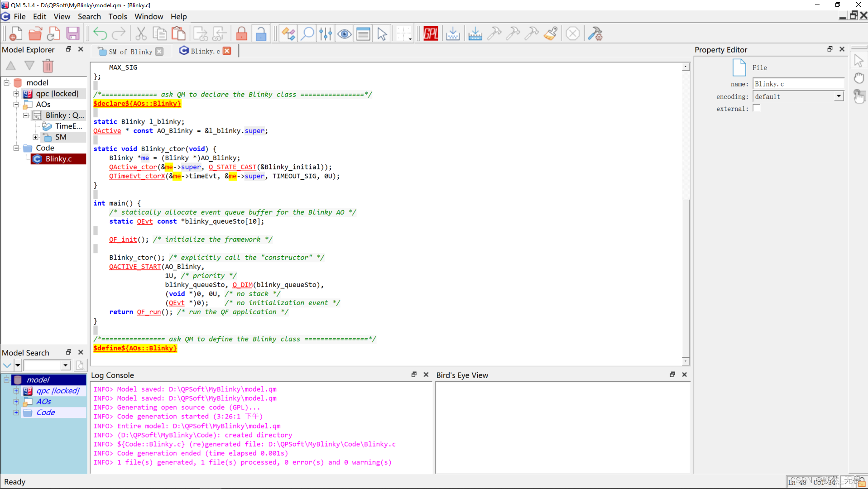Image resolution: width=868 pixels, height=489 pixels.
Task: Cut selection with scissors icon
Action: pos(141,34)
